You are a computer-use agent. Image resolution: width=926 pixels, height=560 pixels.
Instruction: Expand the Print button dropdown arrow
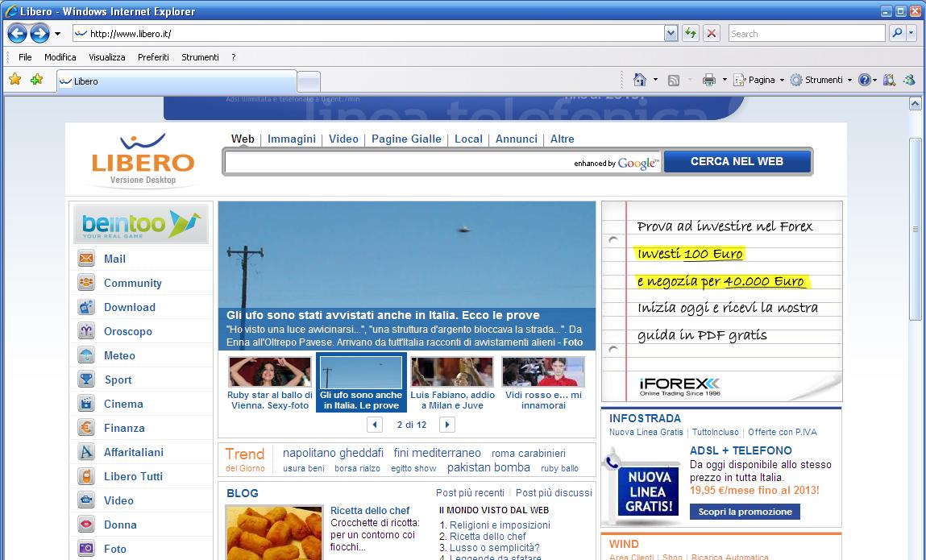(725, 81)
